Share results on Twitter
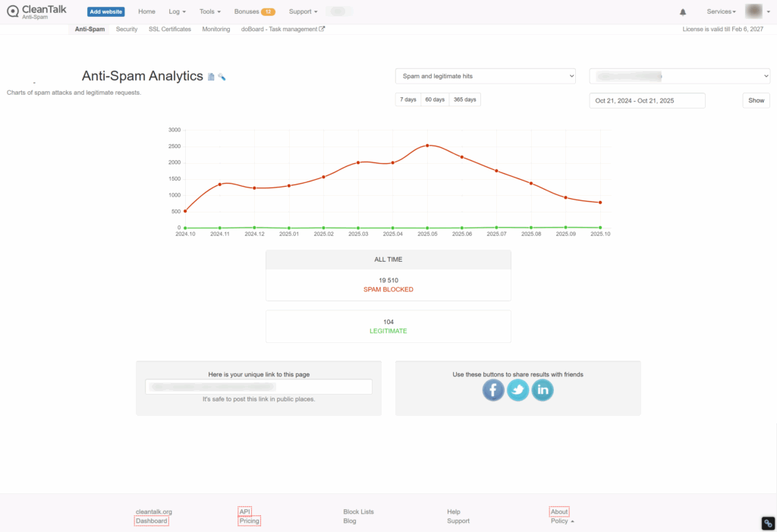 coord(517,390)
